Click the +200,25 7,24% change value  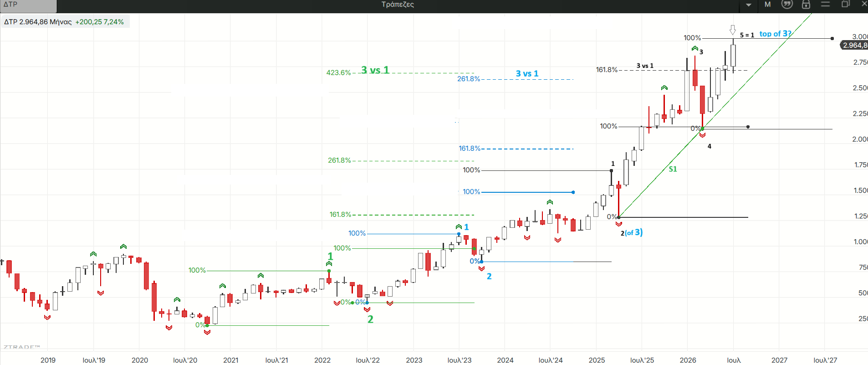coord(99,22)
